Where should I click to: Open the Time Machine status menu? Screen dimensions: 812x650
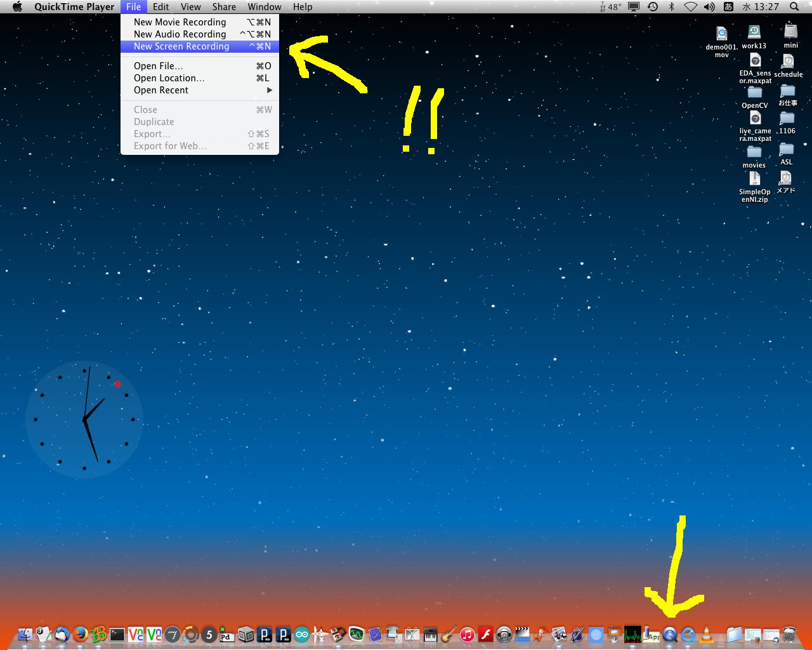(653, 6)
